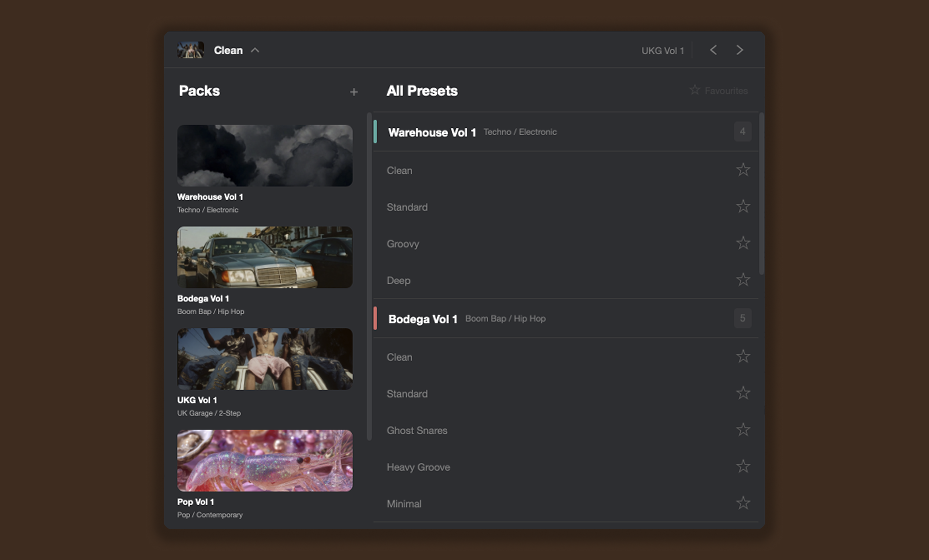
Task: Favourite the Minimal preset star
Action: pyautogui.click(x=743, y=503)
